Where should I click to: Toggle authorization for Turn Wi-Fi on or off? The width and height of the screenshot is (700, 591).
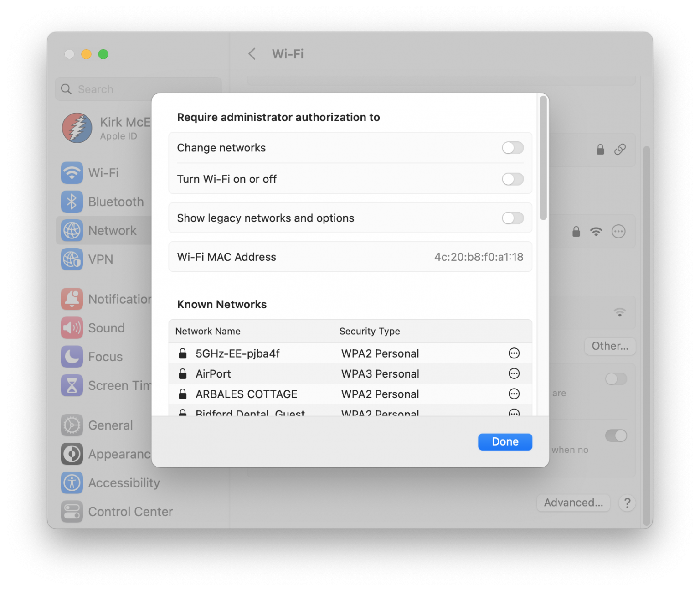point(512,179)
